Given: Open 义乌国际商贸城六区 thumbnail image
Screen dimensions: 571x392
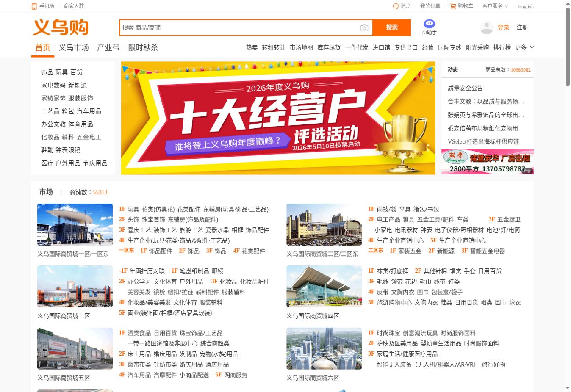Looking at the screenshot, I should [x=324, y=348].
